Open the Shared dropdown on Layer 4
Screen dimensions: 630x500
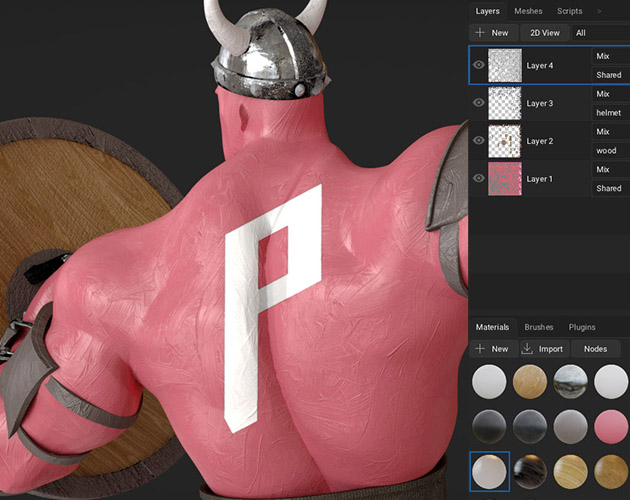611,75
